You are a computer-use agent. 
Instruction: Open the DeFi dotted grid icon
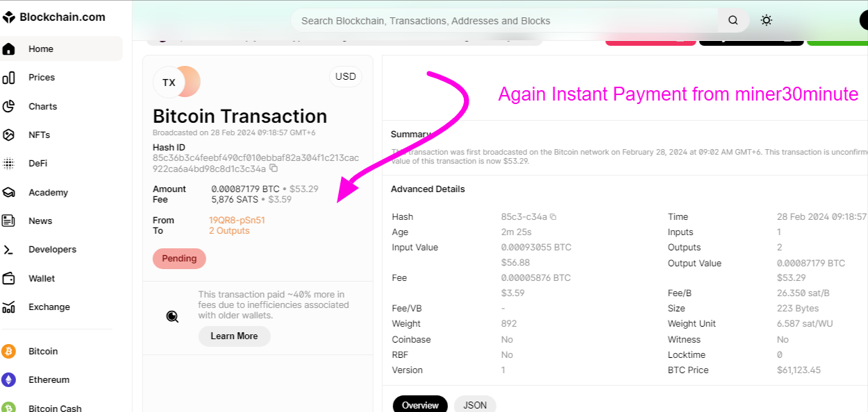click(9, 164)
